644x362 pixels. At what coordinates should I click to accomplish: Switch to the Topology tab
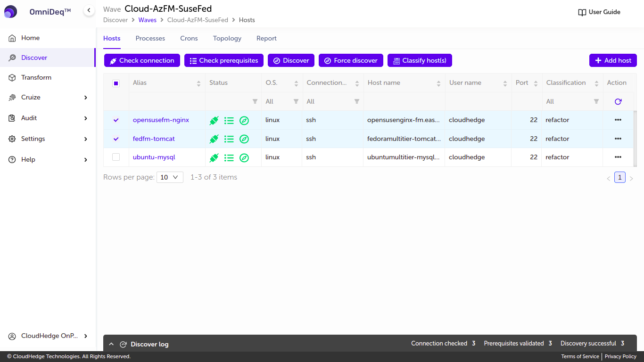click(x=227, y=39)
